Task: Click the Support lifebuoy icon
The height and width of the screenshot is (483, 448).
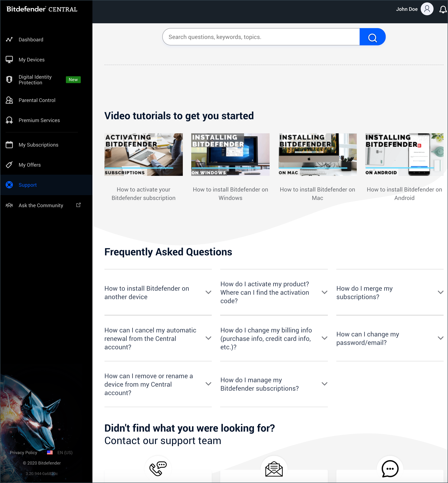Action: 9,185
